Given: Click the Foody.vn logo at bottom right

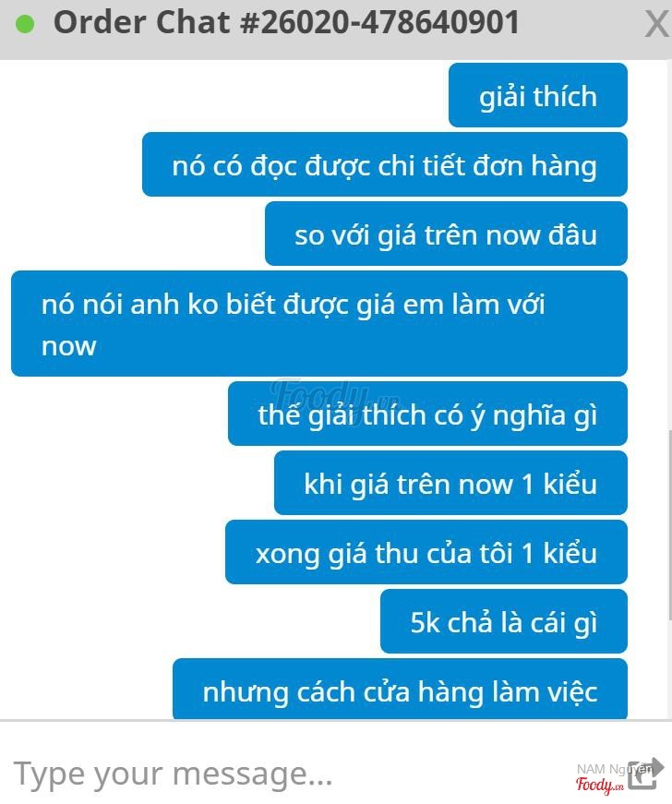Looking at the screenshot, I should 599,785.
